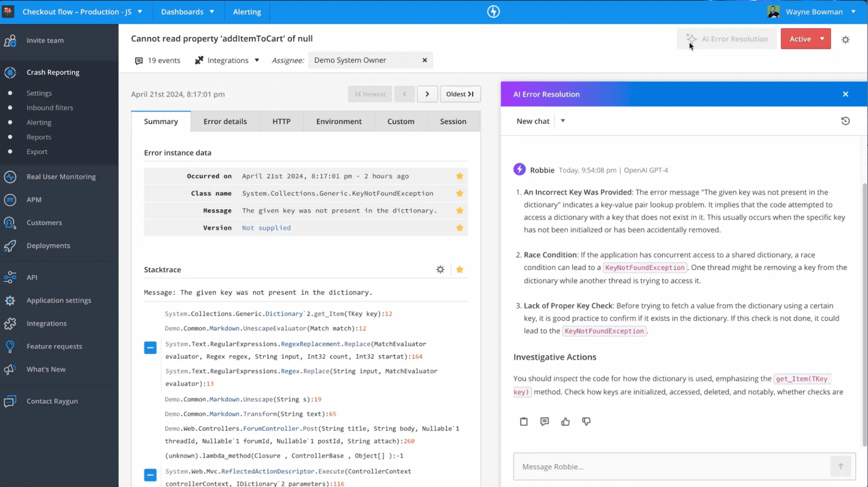868x487 pixels.
Task: Open the Stacktrace settings gear
Action: [440, 269]
